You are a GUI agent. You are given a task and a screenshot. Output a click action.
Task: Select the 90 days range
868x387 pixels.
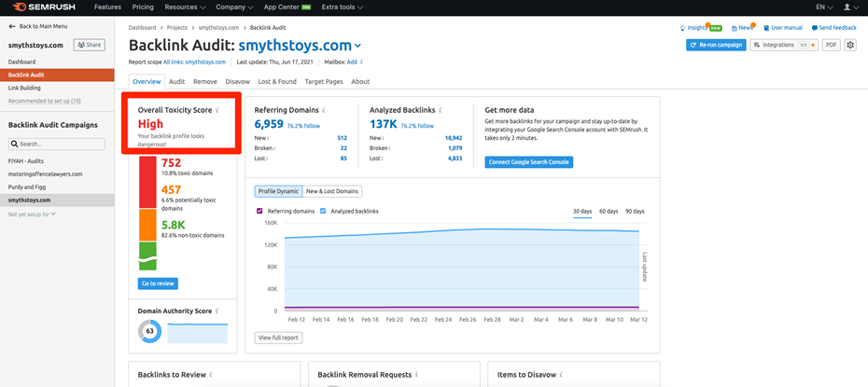[x=635, y=212]
